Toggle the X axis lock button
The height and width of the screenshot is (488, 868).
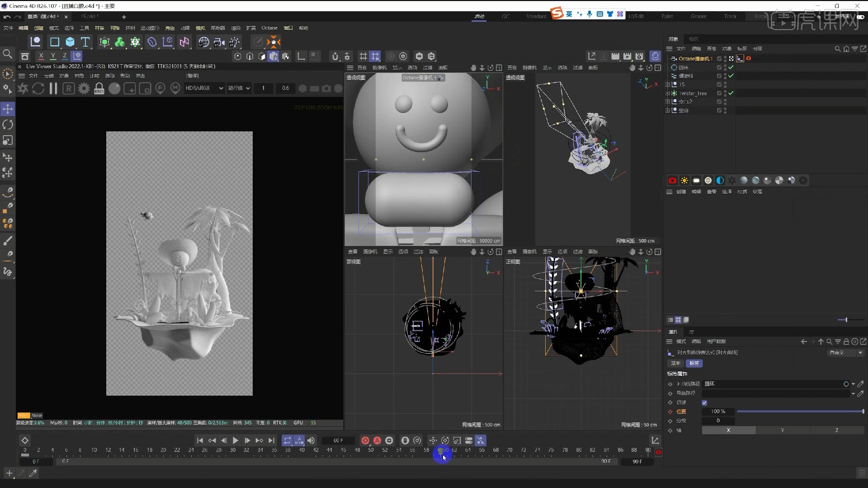click(41, 56)
